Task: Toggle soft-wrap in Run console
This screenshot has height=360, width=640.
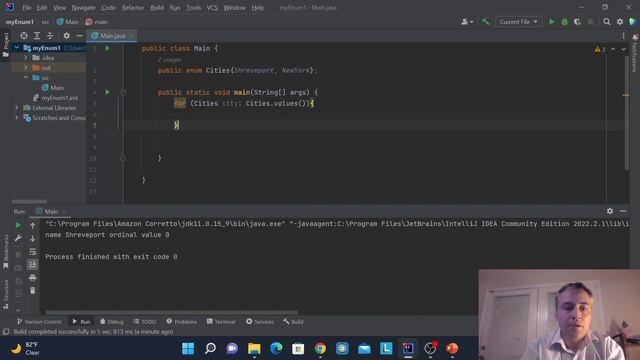Action: pyautogui.click(x=33, y=252)
